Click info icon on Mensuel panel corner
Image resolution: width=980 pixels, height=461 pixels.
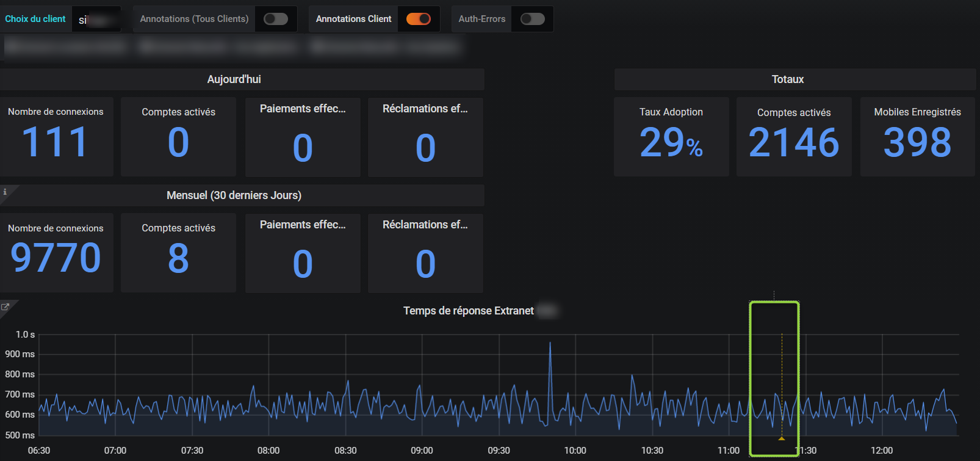pyautogui.click(x=5, y=192)
